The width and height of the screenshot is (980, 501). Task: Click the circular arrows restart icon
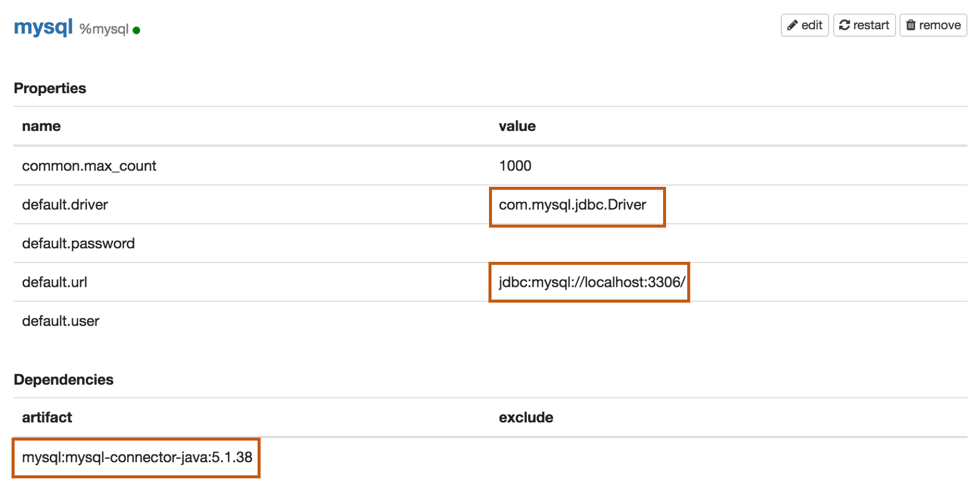(x=844, y=25)
